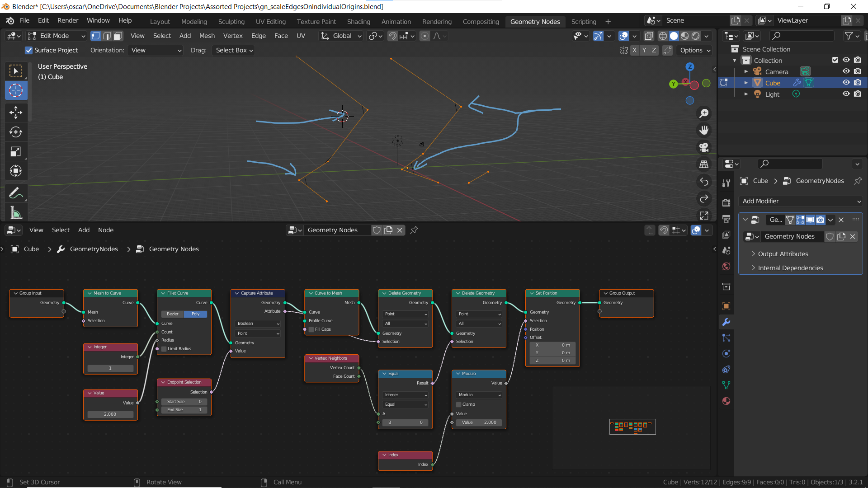Open the Edit Mode dropdown
Image resolution: width=868 pixels, height=488 pixels.
click(x=57, y=36)
